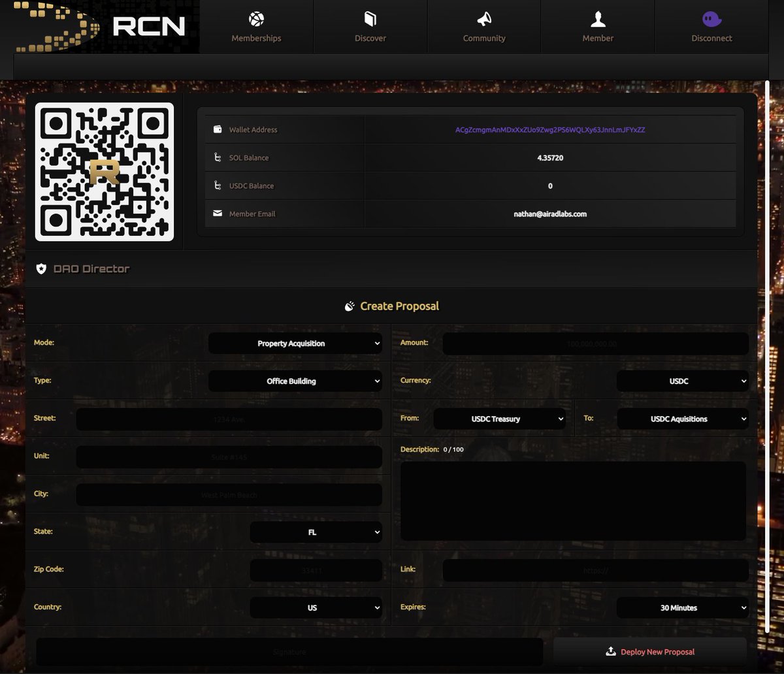Open the Member menu item
Viewport: 784px width, 674px height.
coord(598,27)
